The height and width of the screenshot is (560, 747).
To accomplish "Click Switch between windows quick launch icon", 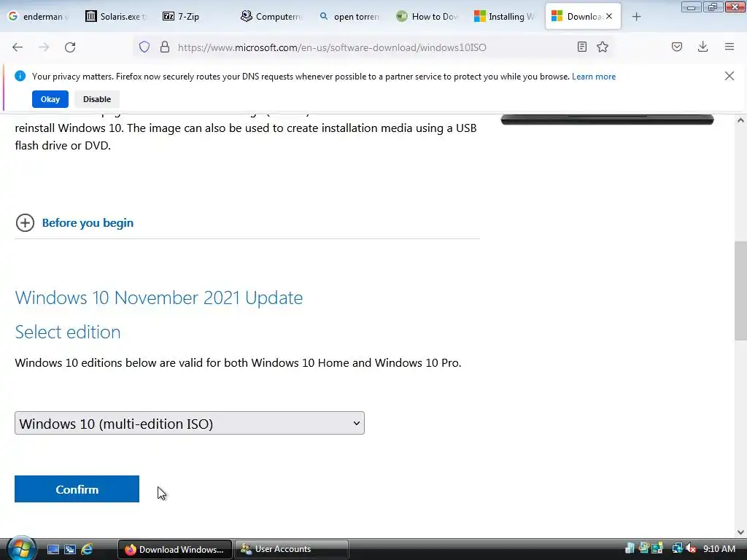I will [70, 550].
